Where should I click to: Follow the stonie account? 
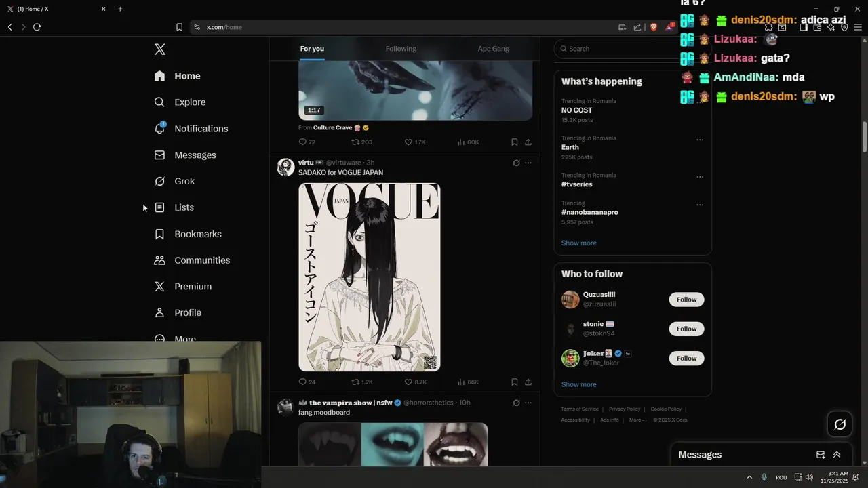tap(686, 329)
